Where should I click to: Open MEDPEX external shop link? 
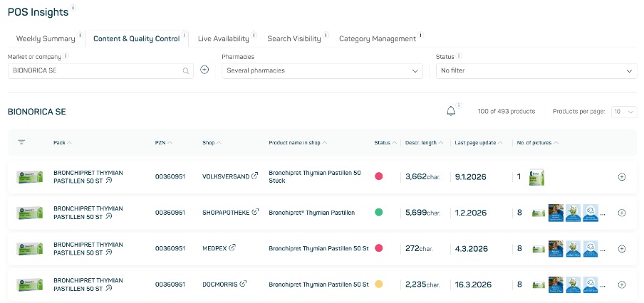pos(232,248)
